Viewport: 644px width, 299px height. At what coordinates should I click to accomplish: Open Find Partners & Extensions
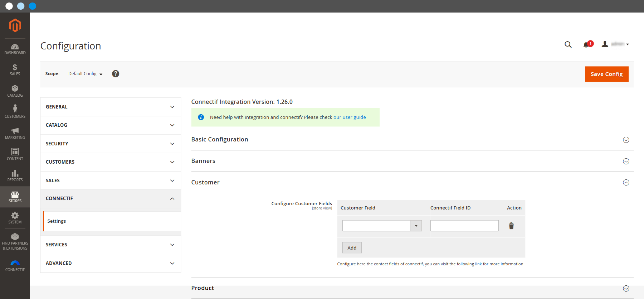click(x=15, y=241)
